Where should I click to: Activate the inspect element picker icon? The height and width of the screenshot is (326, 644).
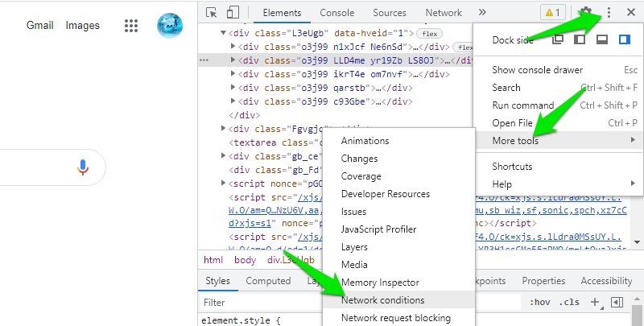212,13
